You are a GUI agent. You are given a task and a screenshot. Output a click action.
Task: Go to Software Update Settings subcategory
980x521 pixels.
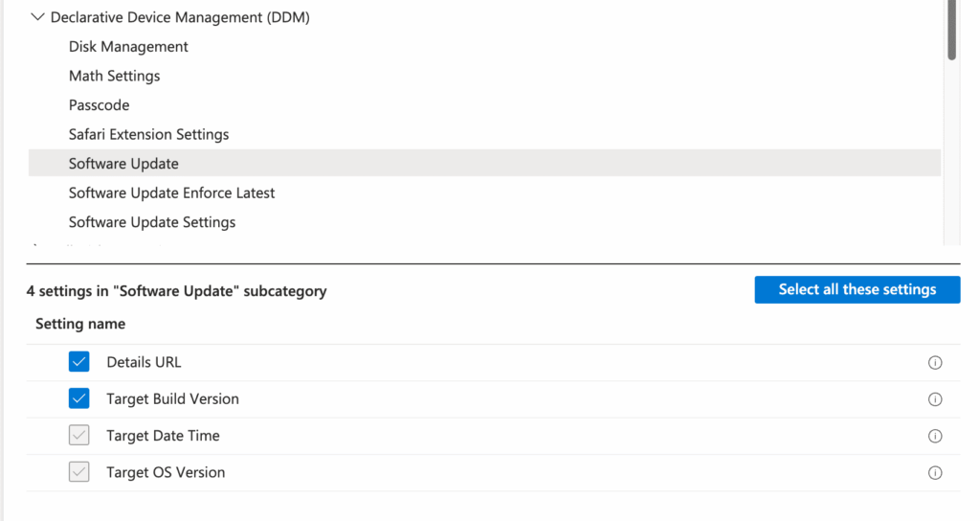coord(152,222)
